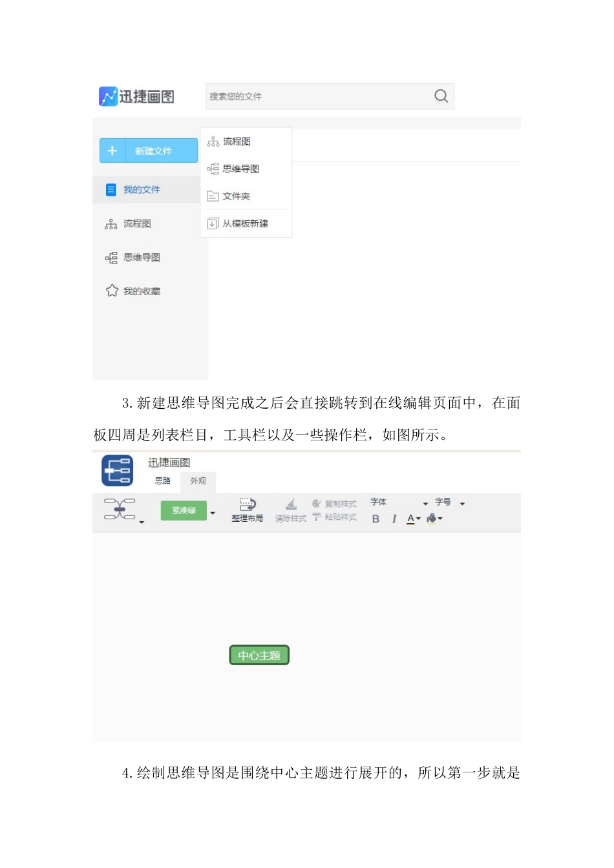Click the magnifier search icon
This screenshot has width=614, height=868.
point(441,96)
